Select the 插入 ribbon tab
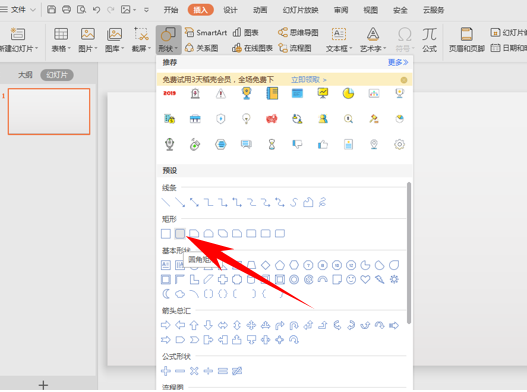 pyautogui.click(x=200, y=10)
